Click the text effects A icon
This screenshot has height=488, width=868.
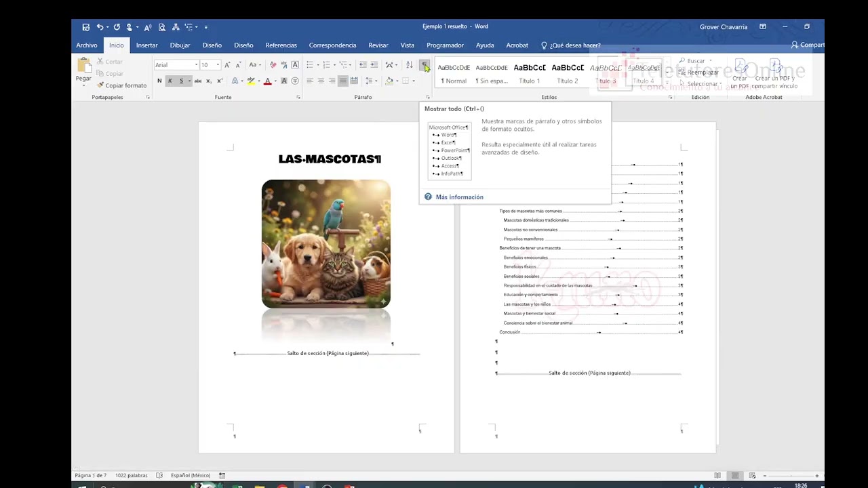click(x=235, y=81)
